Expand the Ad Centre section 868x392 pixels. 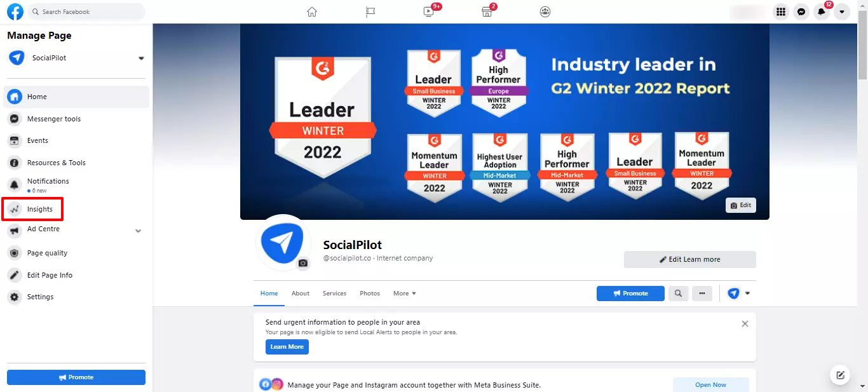point(138,231)
